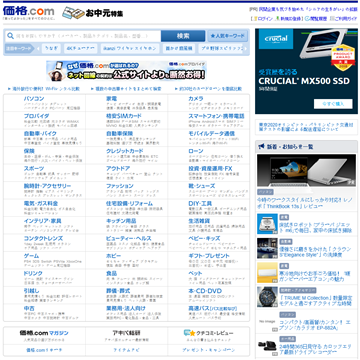Screen dimensions: 360x360
Task: Click the star icon on 人気キーワード button
Action: click(213, 36)
